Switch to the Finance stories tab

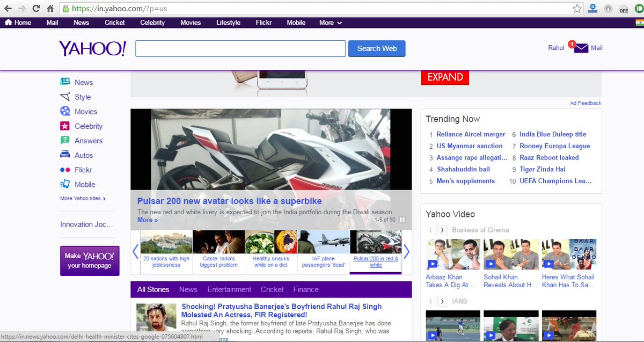tap(306, 289)
